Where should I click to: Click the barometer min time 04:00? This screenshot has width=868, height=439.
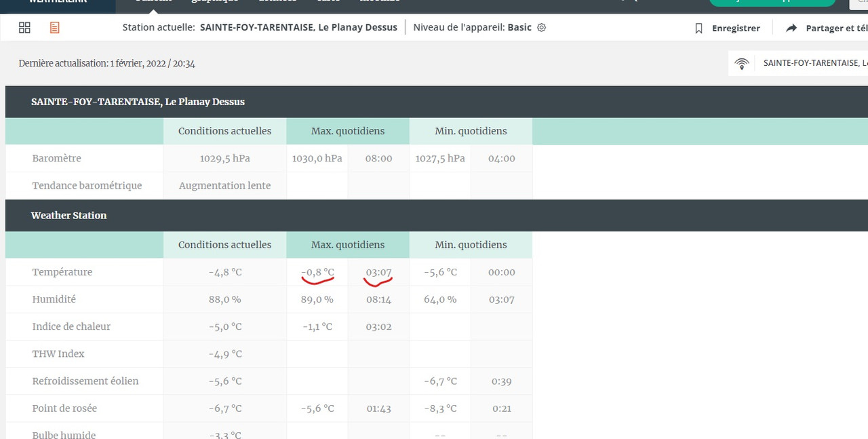coord(502,158)
